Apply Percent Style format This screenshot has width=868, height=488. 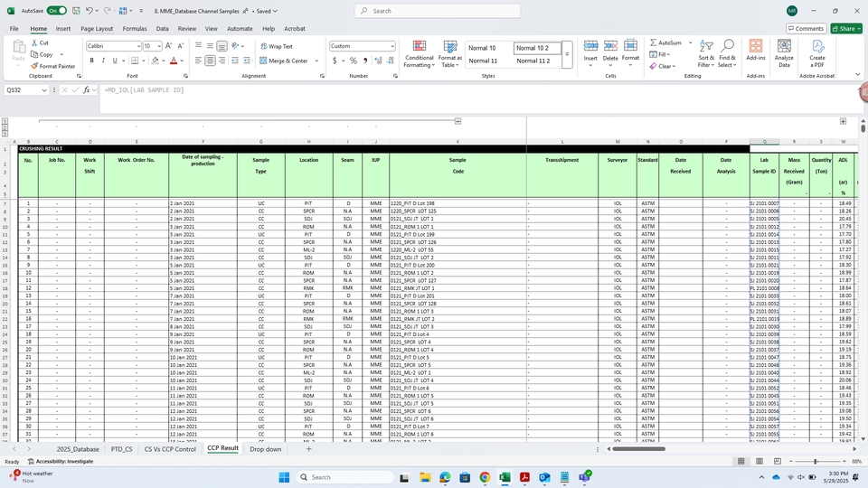pyautogui.click(x=354, y=61)
